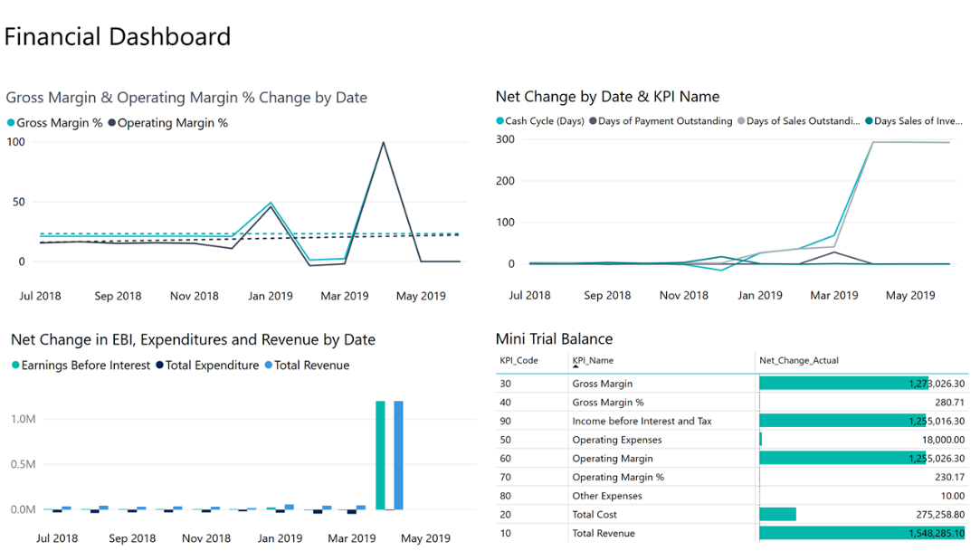Click the teal Gross Margin % legend dot
Viewport: 980px width, 551px height.
click(x=11, y=124)
